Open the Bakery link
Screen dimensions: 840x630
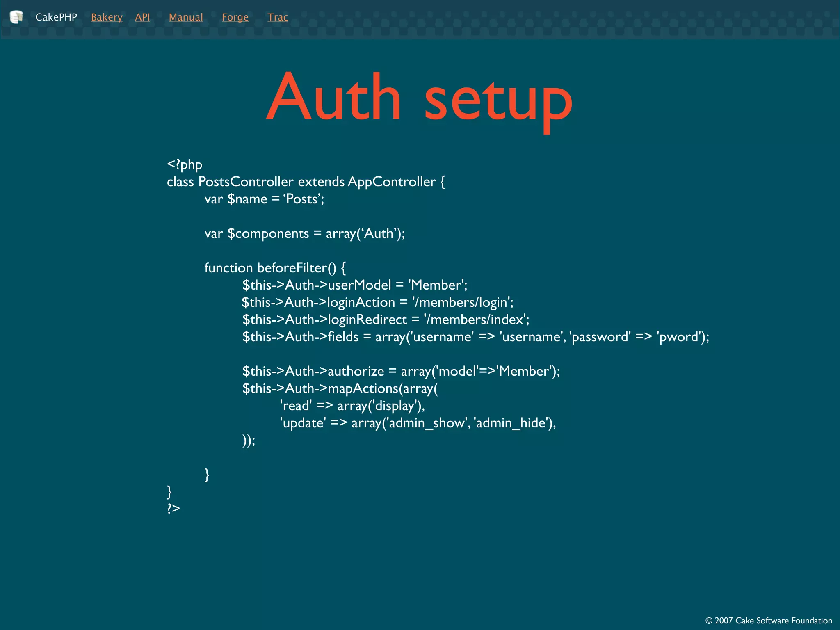(x=107, y=17)
